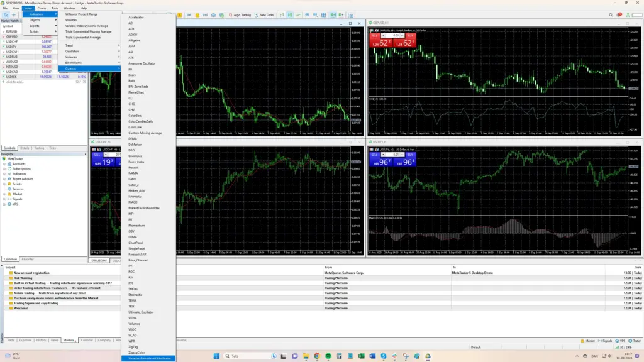Expand the Trend indicators submenu
Screen dimensions: 644x362
click(89, 45)
